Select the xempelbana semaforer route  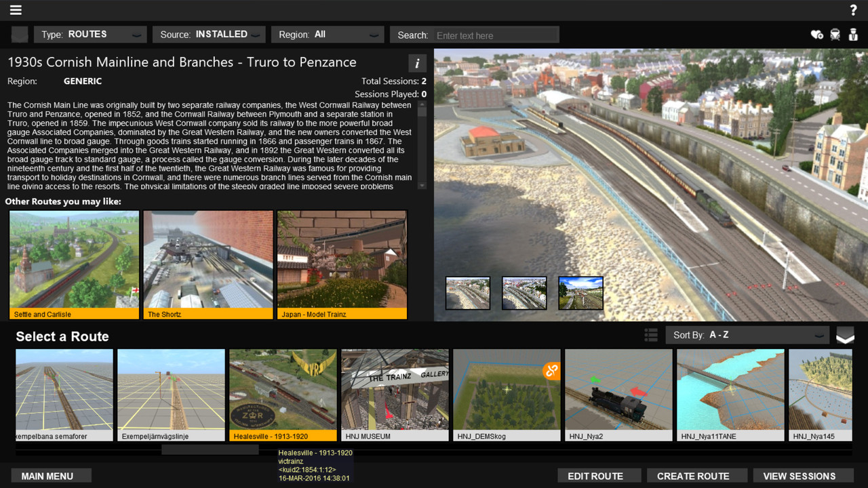pyautogui.click(x=64, y=395)
